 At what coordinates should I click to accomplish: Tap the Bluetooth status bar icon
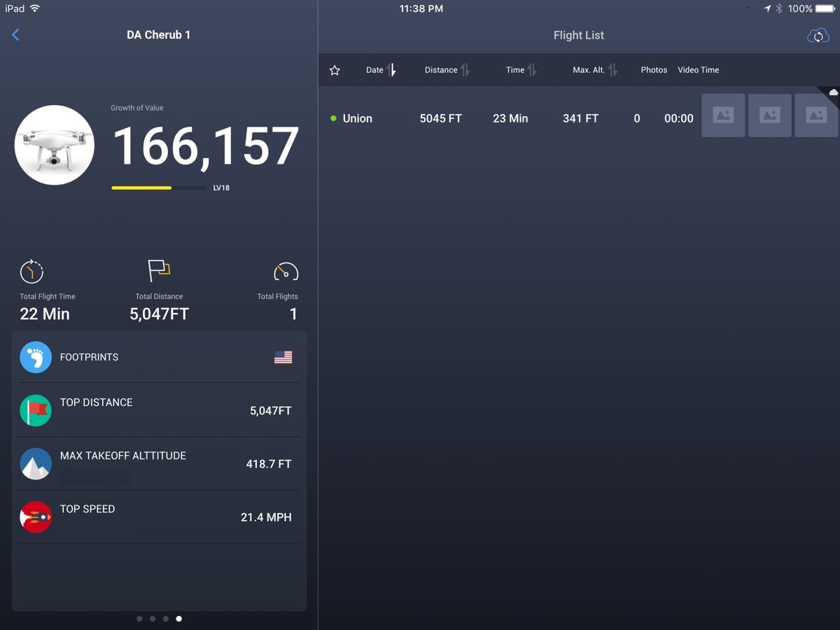(x=779, y=9)
